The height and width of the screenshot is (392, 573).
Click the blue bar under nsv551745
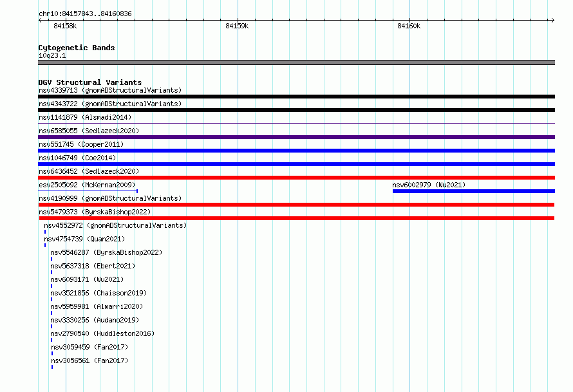(296, 151)
